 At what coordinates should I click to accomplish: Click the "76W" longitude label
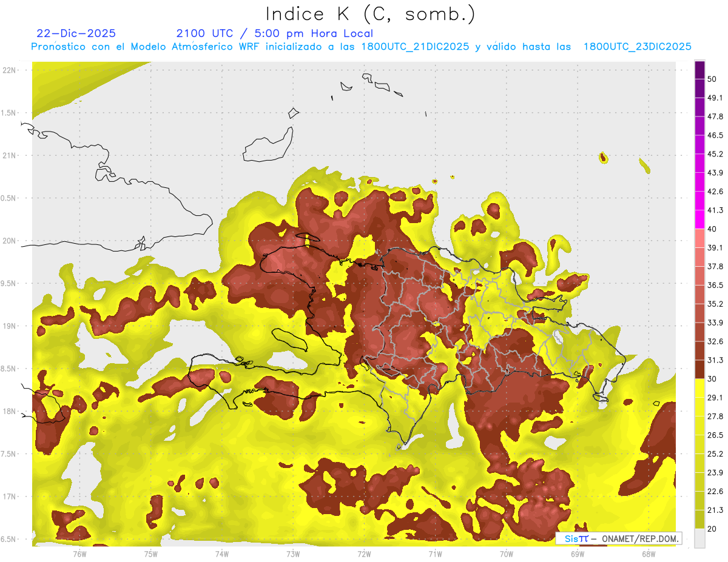tap(79, 554)
